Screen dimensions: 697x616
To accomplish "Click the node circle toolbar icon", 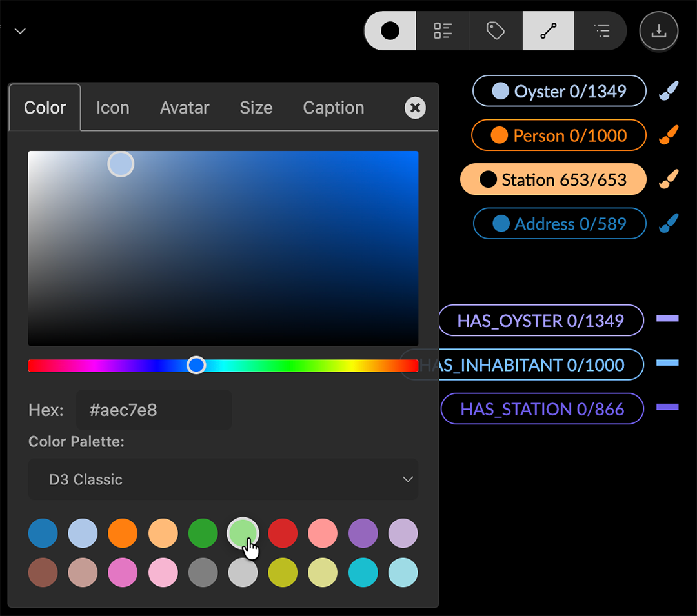I will [390, 31].
